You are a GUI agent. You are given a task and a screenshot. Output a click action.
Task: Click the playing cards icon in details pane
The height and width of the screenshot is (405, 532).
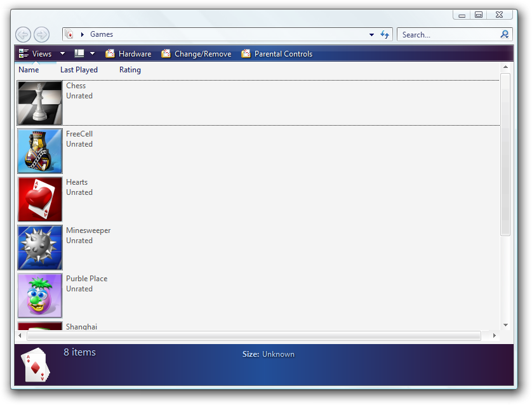click(x=36, y=364)
